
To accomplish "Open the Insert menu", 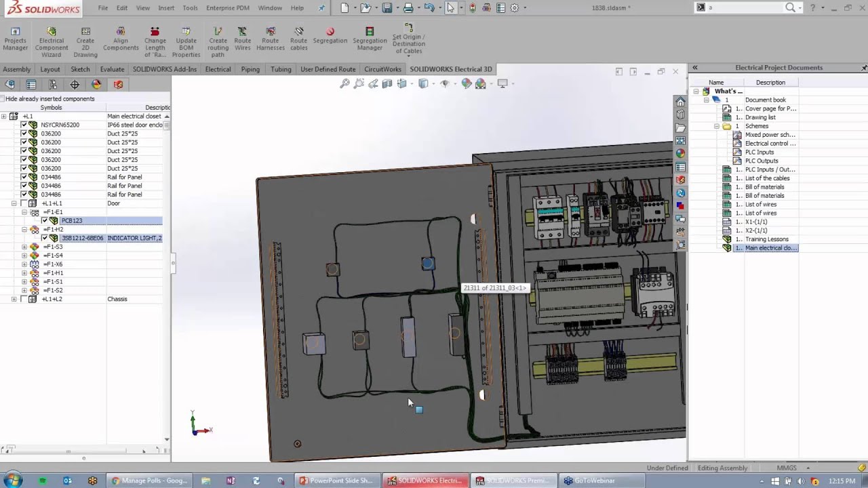I will (165, 8).
